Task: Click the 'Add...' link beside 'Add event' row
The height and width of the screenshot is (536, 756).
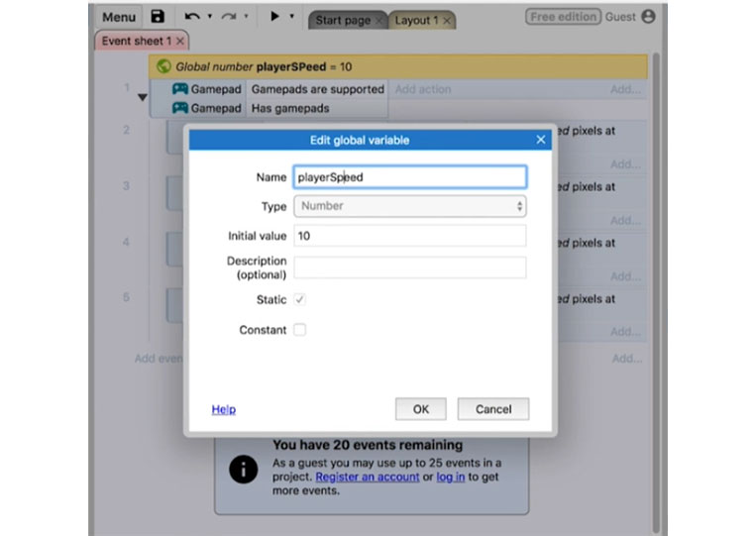Action: click(627, 358)
